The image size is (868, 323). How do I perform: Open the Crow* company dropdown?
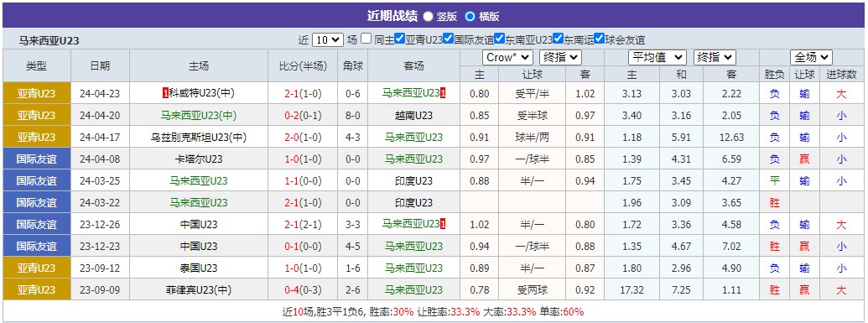tap(507, 57)
